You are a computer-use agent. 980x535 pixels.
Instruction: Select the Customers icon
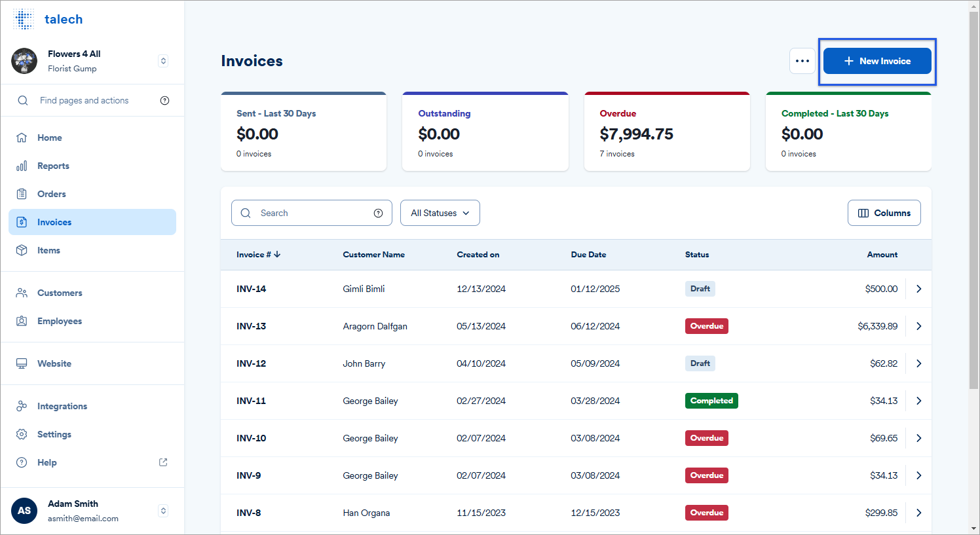click(x=22, y=293)
